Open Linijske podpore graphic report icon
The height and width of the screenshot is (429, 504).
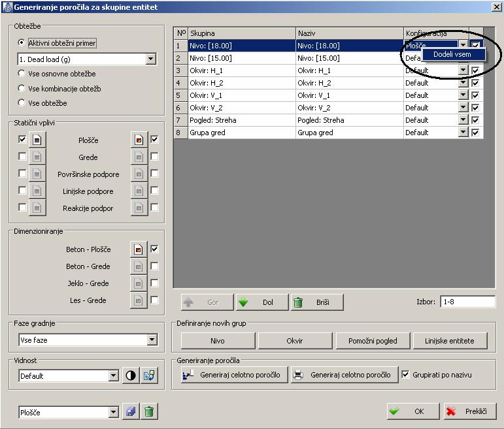click(139, 191)
